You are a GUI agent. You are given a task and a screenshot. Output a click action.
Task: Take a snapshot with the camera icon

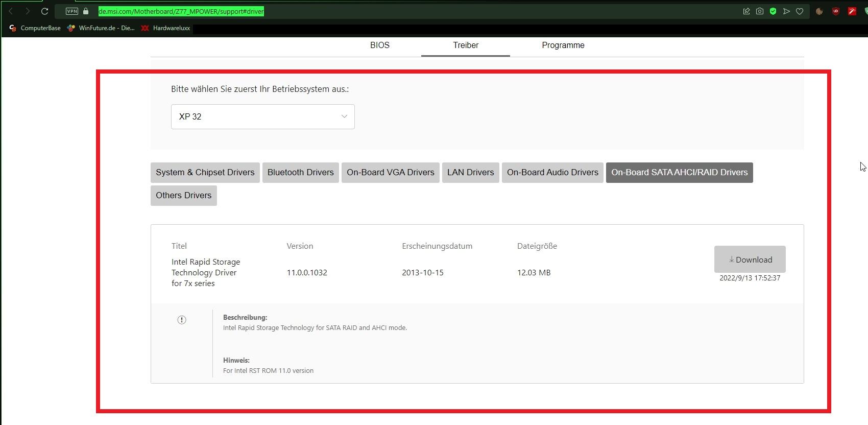[760, 11]
